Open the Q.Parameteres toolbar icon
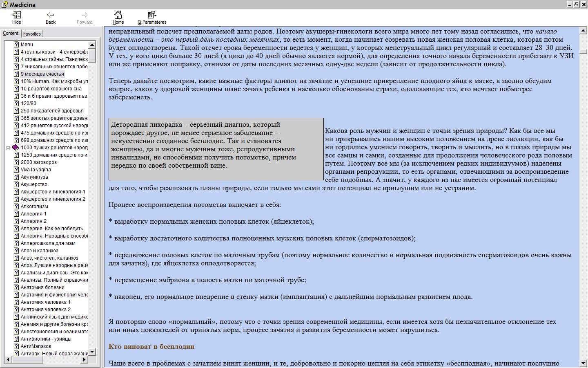 [152, 15]
